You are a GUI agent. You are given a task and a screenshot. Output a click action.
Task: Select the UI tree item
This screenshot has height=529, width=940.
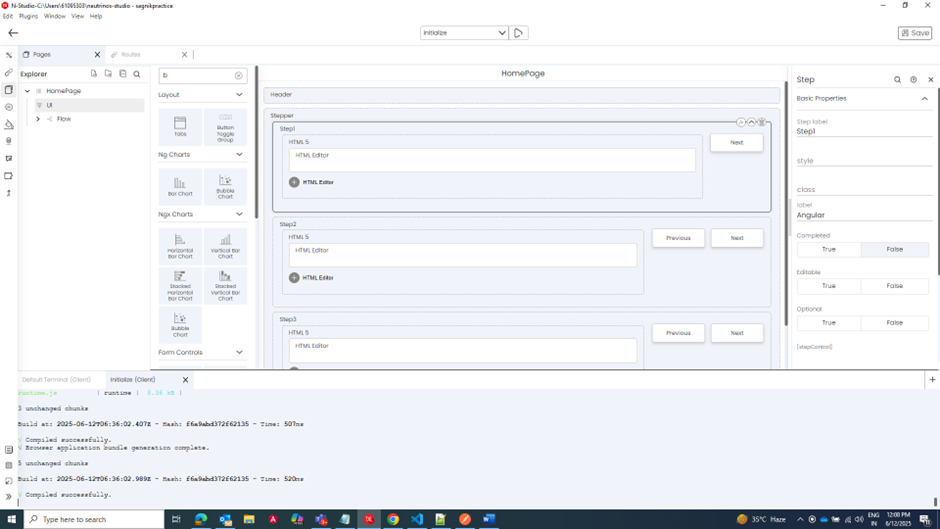click(89, 105)
